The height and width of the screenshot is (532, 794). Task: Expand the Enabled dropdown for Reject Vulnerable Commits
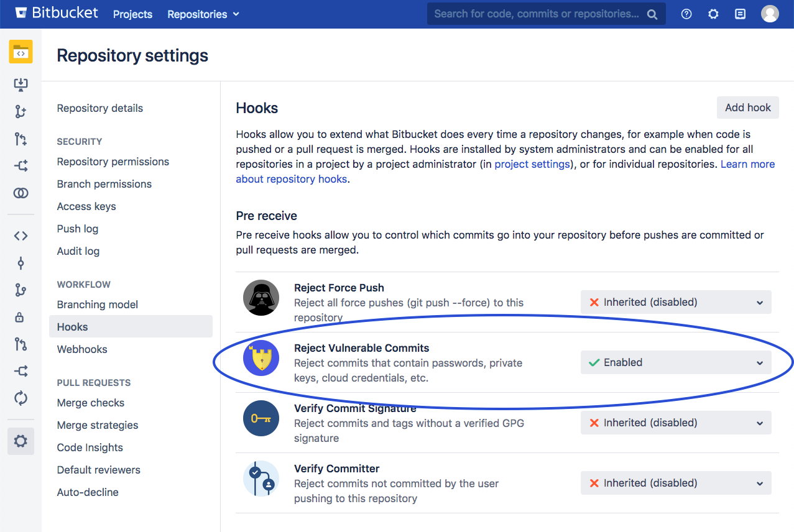[x=676, y=362]
